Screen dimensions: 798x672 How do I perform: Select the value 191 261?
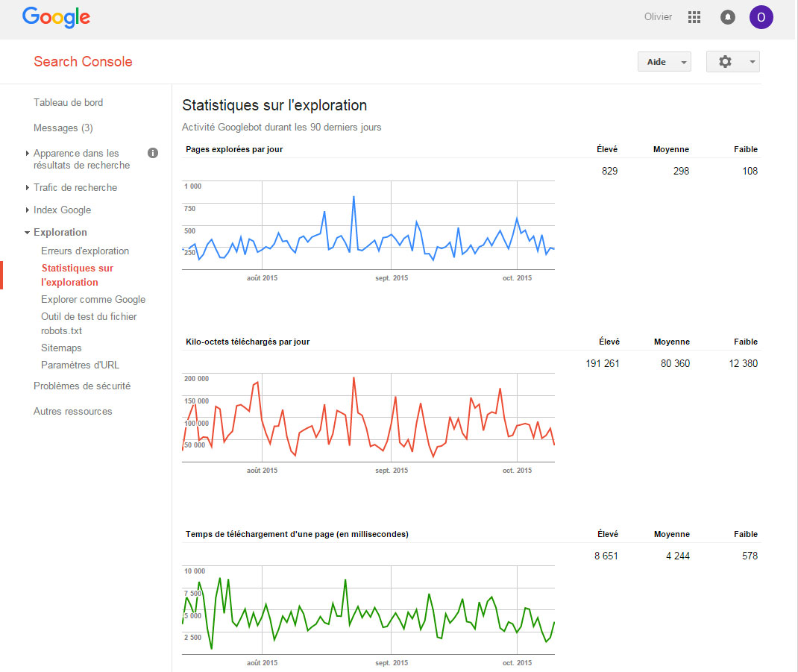602,363
